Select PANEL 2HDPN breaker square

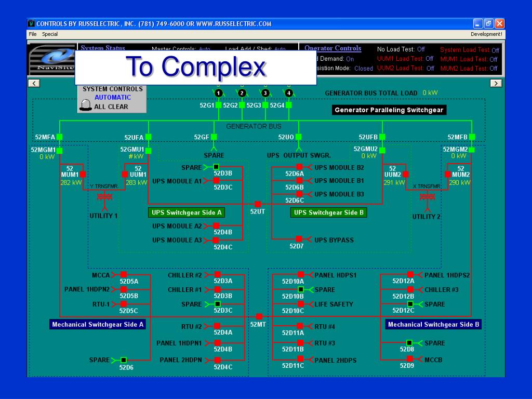pos(218,360)
